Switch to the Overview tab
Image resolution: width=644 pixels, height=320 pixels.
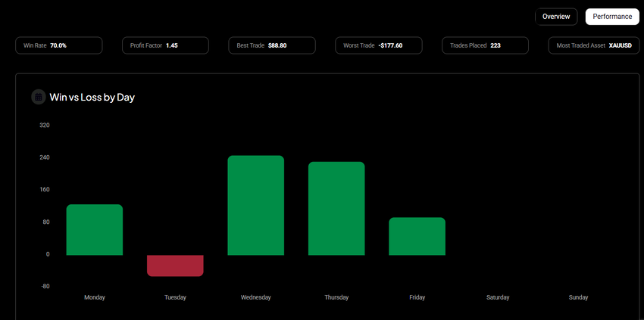556,17
